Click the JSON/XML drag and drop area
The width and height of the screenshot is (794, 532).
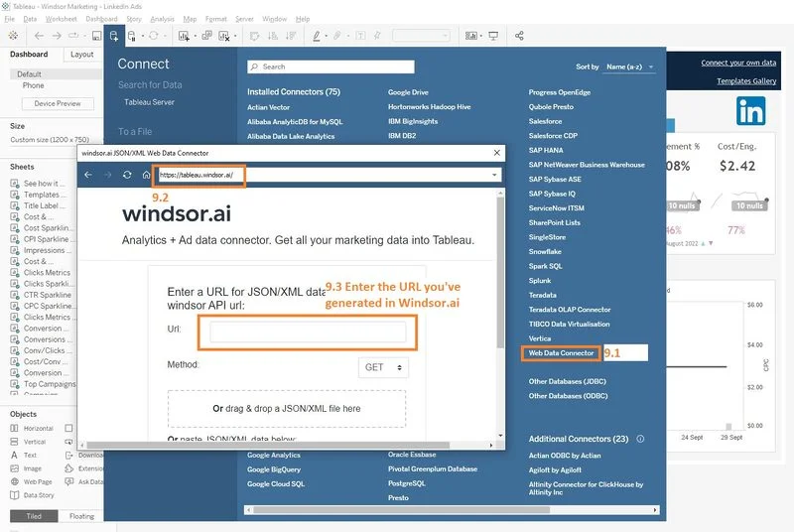[x=287, y=409]
